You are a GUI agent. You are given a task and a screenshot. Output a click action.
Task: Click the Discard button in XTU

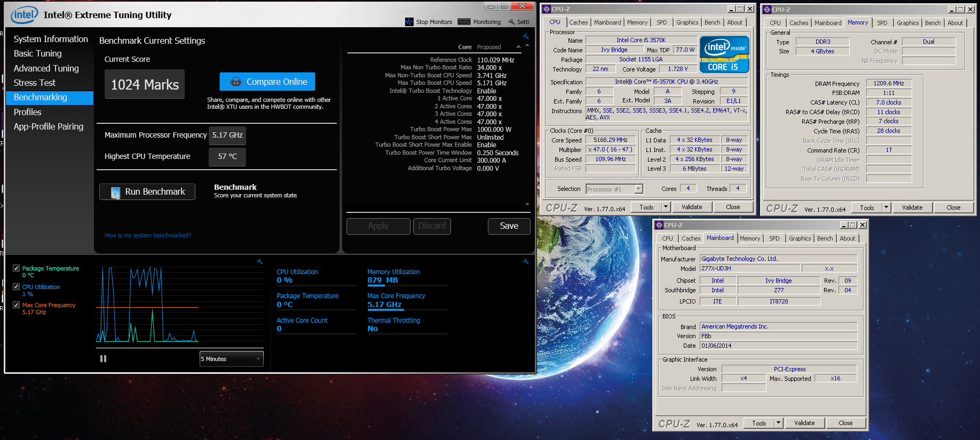(x=432, y=226)
